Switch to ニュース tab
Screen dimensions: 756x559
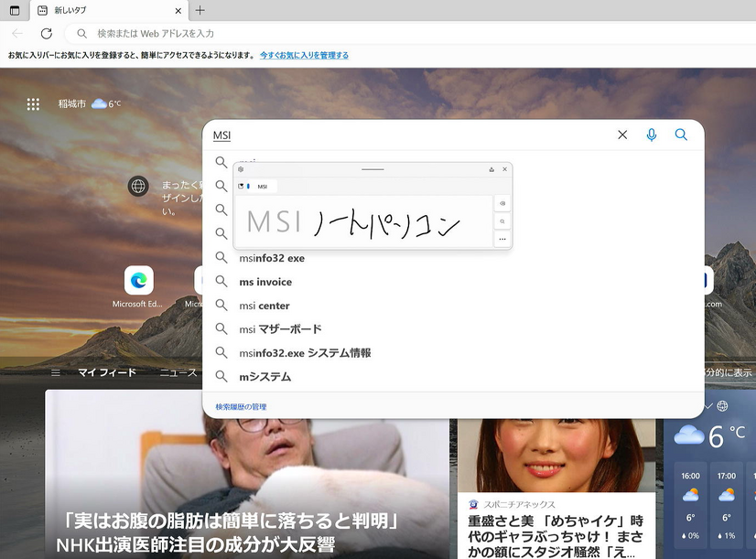coord(178,372)
